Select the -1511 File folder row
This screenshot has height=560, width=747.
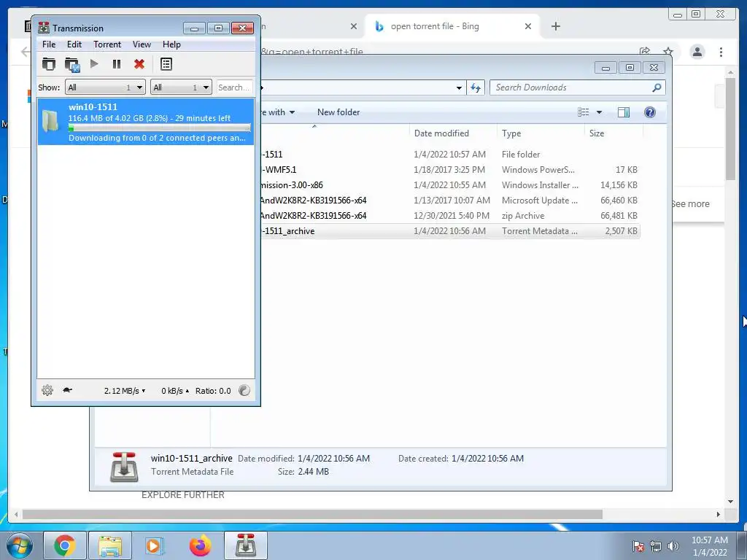pos(450,155)
